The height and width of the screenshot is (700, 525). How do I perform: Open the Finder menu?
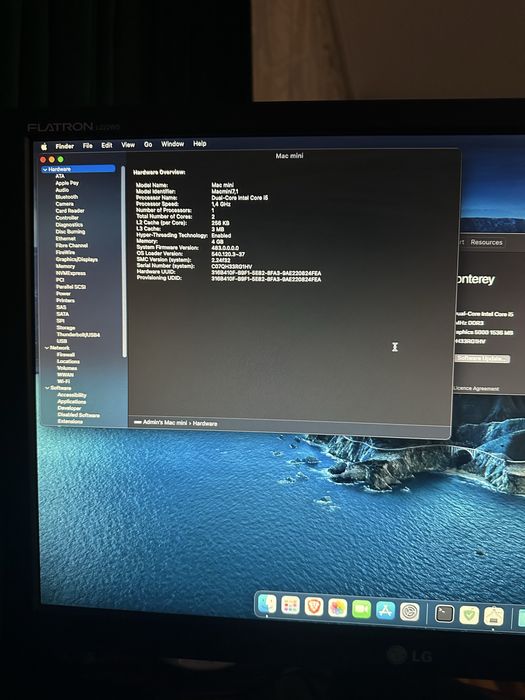[65, 146]
